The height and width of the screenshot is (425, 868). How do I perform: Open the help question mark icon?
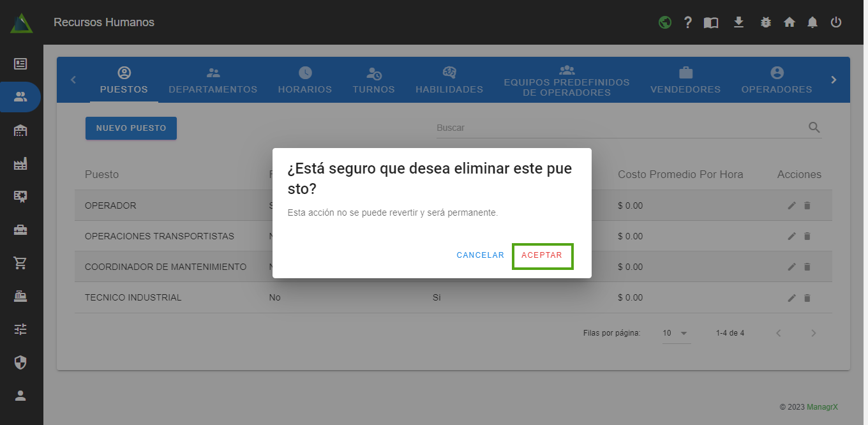coord(687,22)
